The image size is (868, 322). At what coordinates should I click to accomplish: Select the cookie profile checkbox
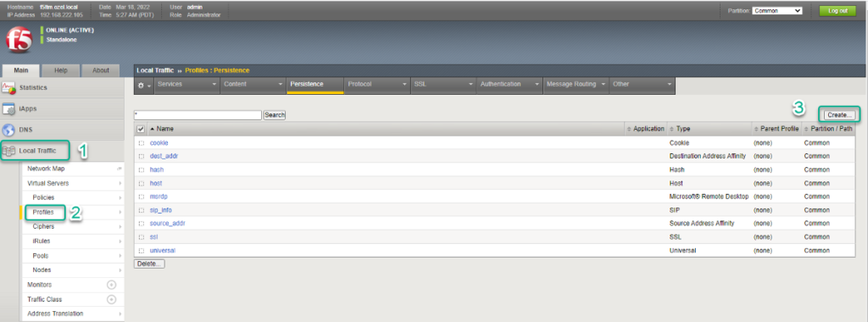(x=142, y=143)
